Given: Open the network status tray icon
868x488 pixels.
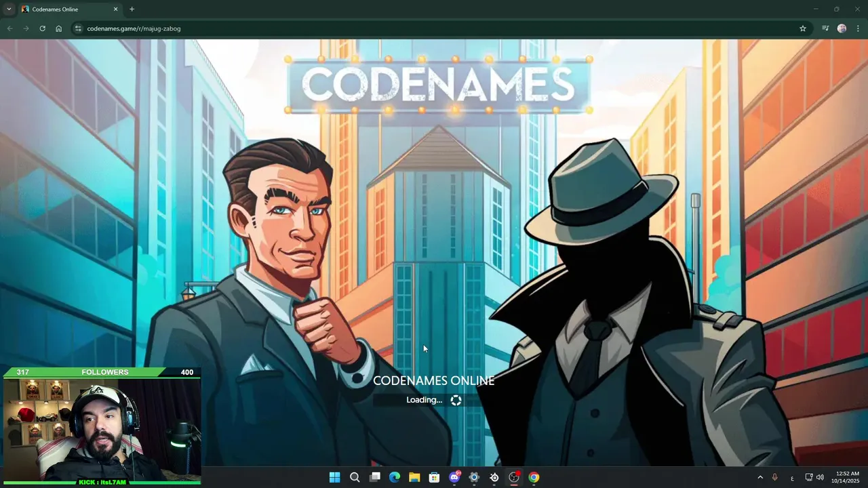Looking at the screenshot, I should tap(809, 477).
